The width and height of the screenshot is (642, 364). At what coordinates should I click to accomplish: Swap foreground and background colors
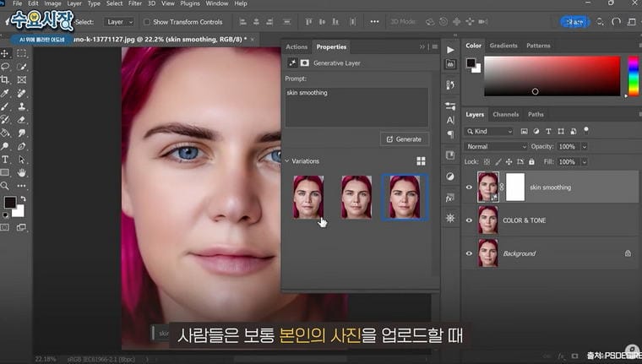pos(23,199)
